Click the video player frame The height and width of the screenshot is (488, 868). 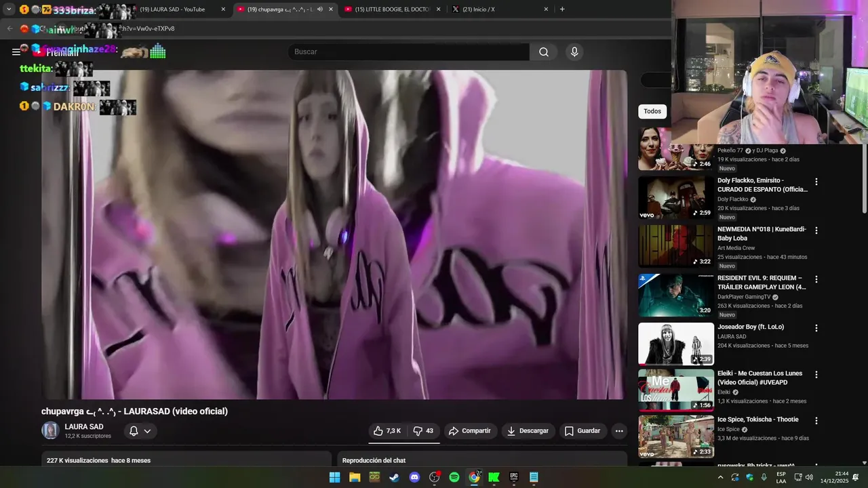pos(334,235)
